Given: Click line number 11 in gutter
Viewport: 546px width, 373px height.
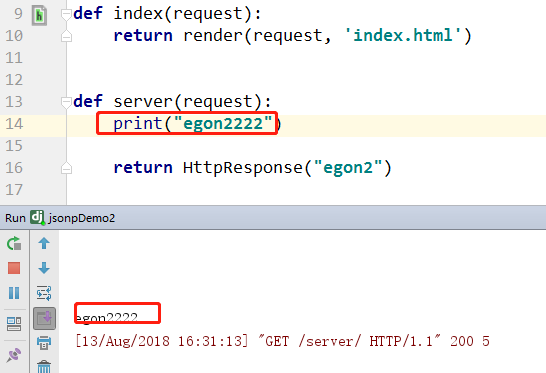Looking at the screenshot, I should click(x=14, y=58).
